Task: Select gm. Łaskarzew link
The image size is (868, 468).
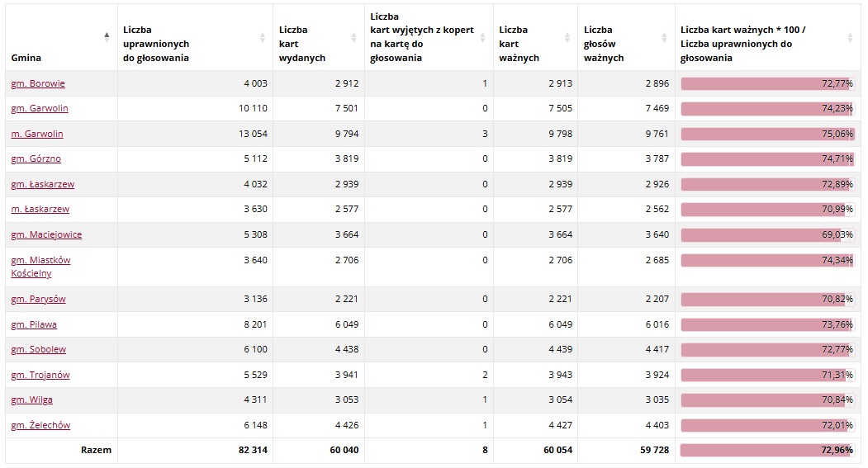Action: click(x=43, y=184)
